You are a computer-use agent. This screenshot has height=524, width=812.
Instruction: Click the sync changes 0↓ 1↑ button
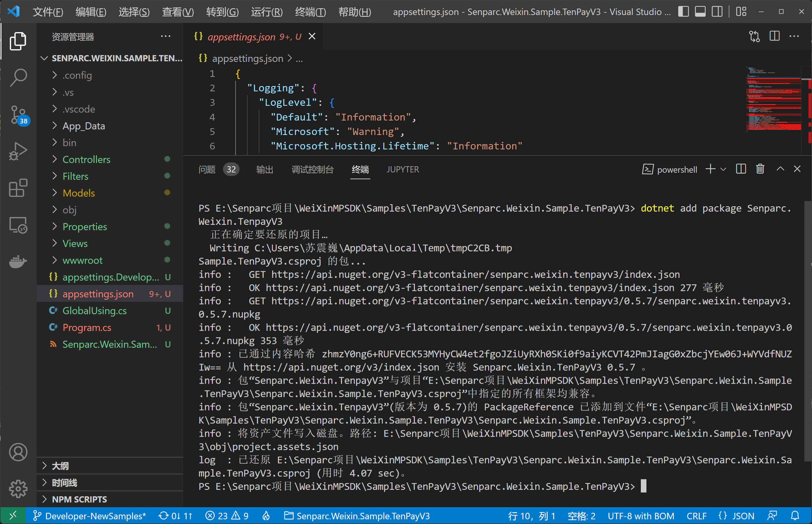176,516
